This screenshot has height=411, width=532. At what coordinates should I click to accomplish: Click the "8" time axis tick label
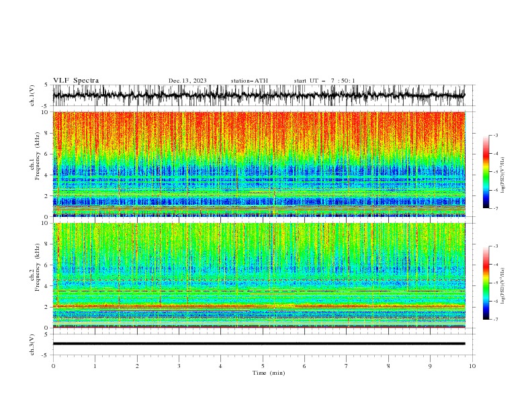coord(388,366)
